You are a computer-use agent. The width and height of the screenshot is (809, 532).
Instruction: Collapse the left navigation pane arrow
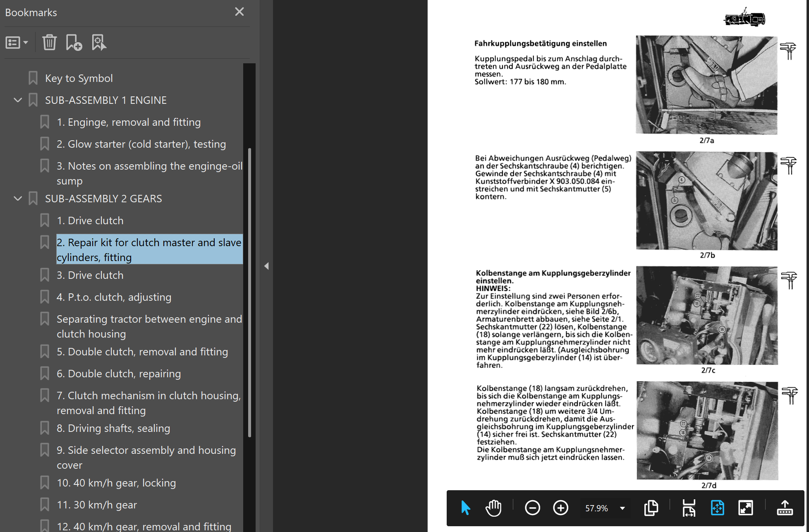coord(266,266)
